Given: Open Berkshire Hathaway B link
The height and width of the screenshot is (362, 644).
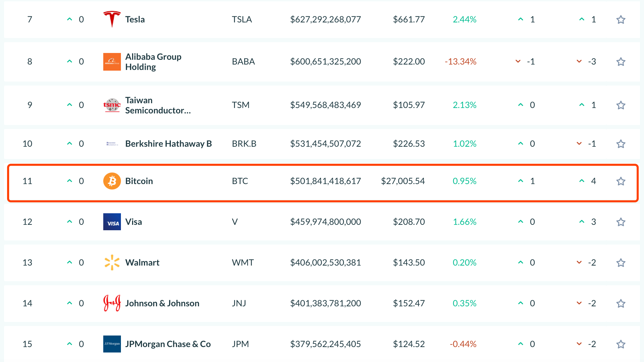Looking at the screenshot, I should click(x=168, y=144).
